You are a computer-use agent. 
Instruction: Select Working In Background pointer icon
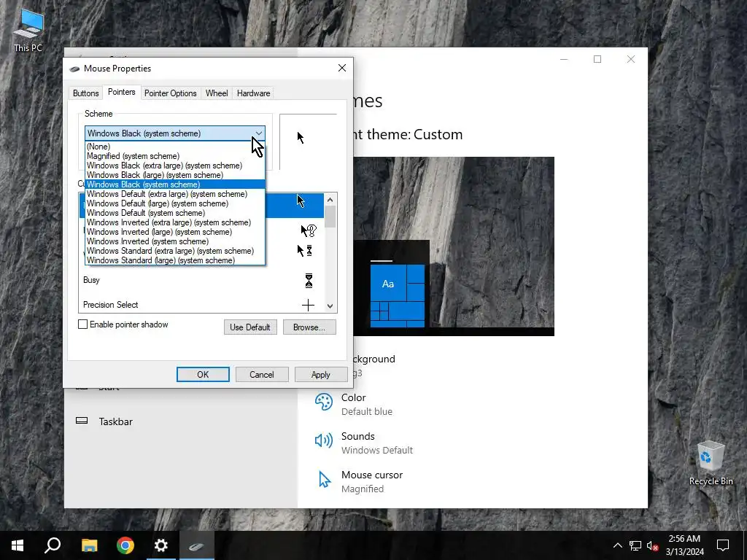click(305, 251)
